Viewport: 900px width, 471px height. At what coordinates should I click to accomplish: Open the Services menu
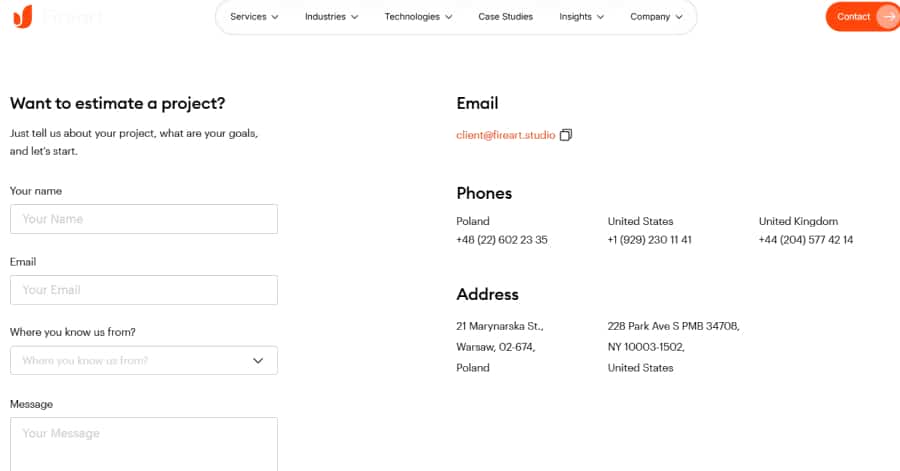click(x=254, y=17)
